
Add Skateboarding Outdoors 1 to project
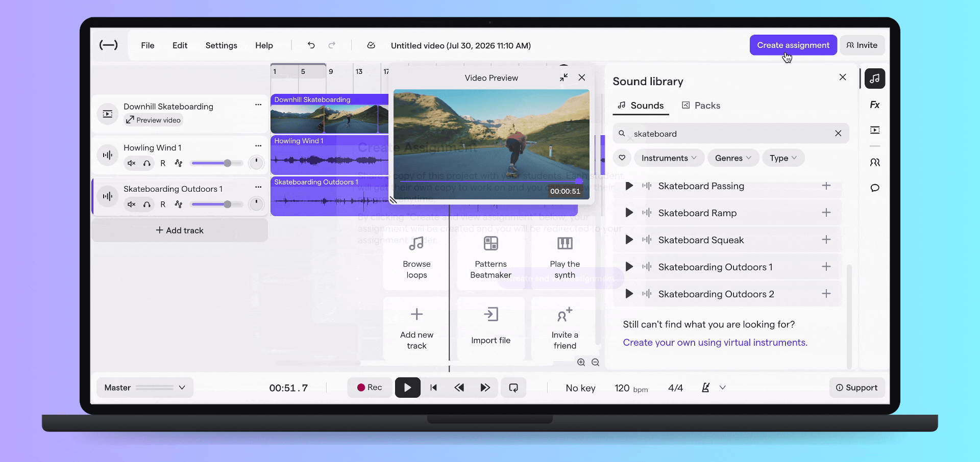click(826, 267)
